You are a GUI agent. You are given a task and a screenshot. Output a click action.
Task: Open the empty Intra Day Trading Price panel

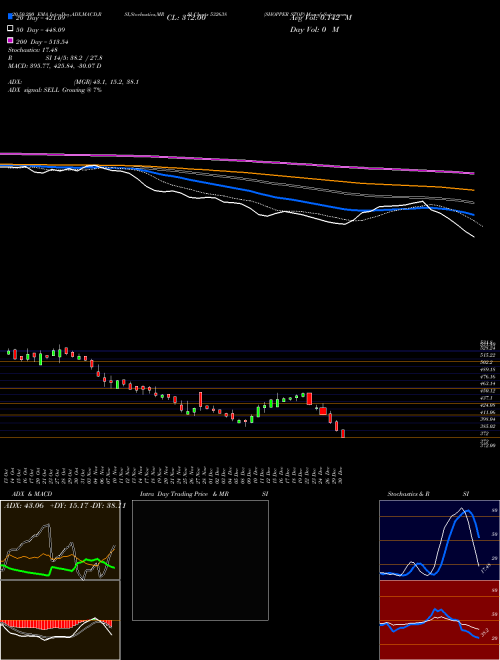tap(200, 560)
